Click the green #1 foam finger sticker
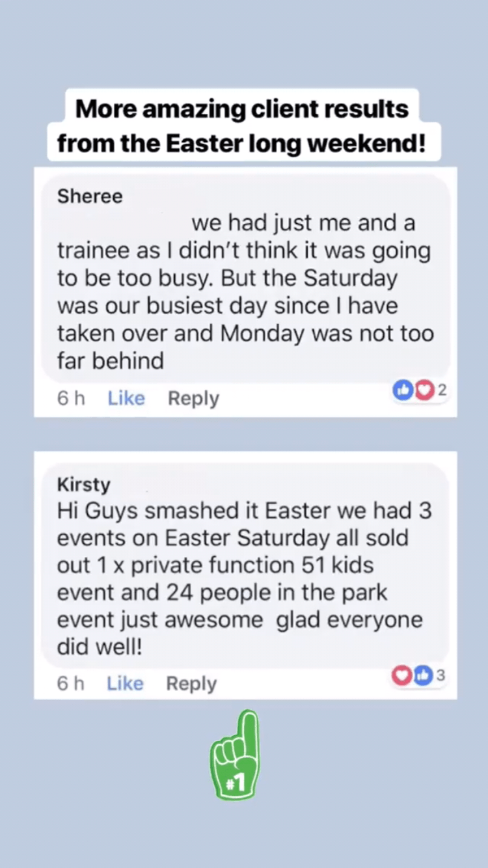 pos(236,755)
